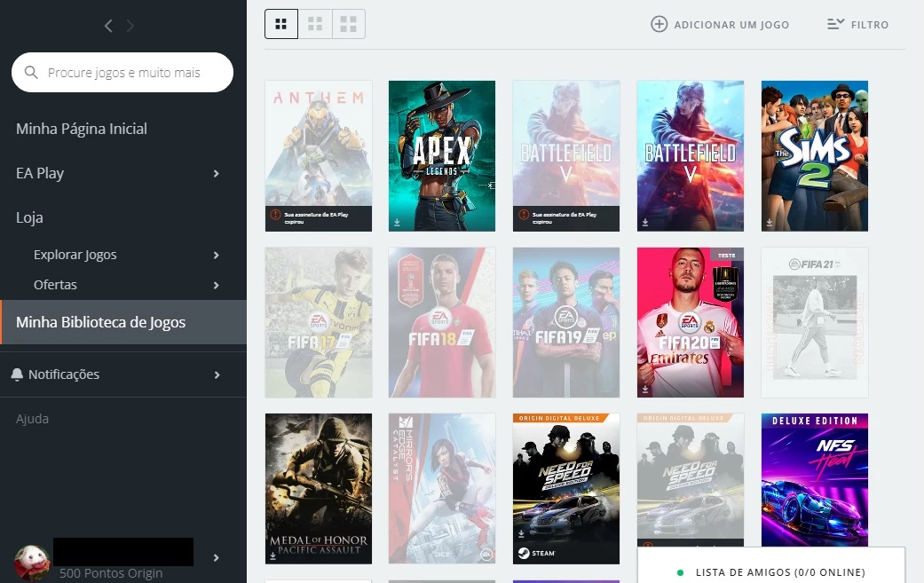
Task: Focus the 'Procure jogos e muito mais' search field
Action: (x=122, y=73)
